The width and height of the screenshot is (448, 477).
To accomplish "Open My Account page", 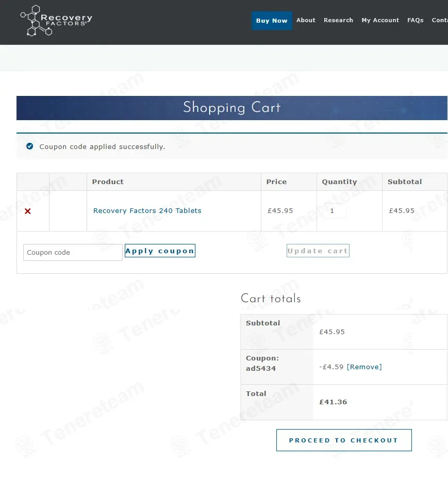I will pos(380,20).
